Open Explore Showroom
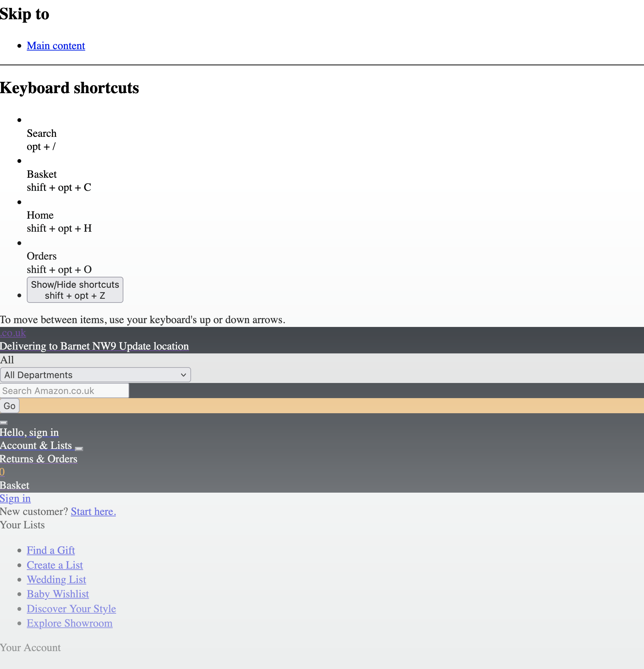The width and height of the screenshot is (644, 669). coord(70,623)
